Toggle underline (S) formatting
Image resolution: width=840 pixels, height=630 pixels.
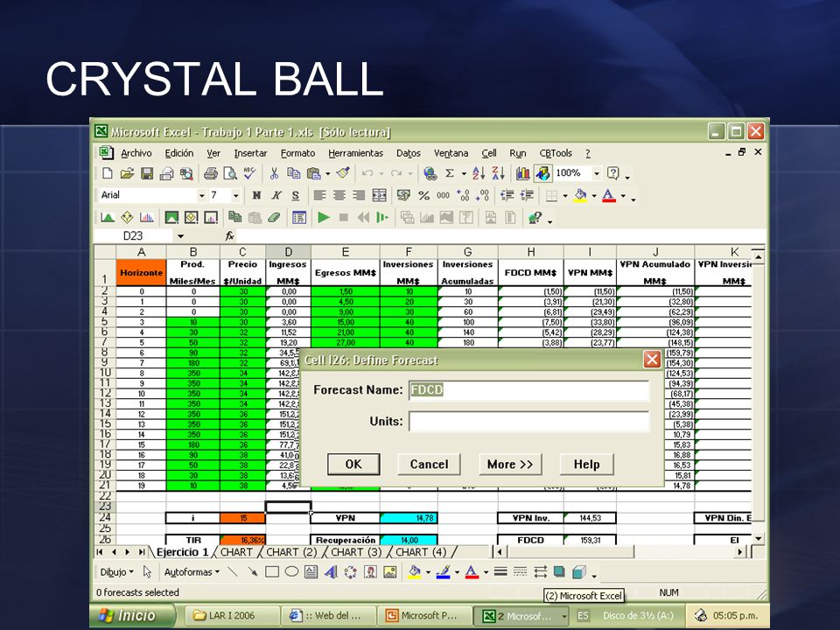(296, 195)
